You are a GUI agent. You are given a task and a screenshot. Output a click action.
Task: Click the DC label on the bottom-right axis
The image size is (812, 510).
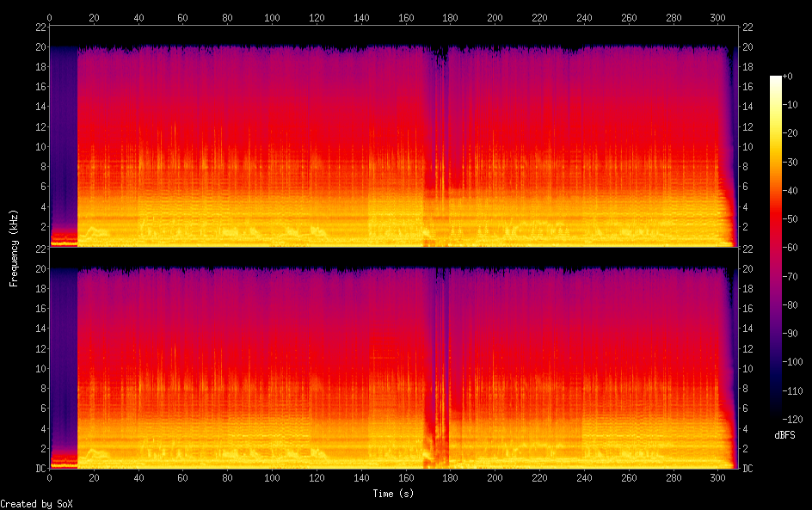[x=747, y=469]
